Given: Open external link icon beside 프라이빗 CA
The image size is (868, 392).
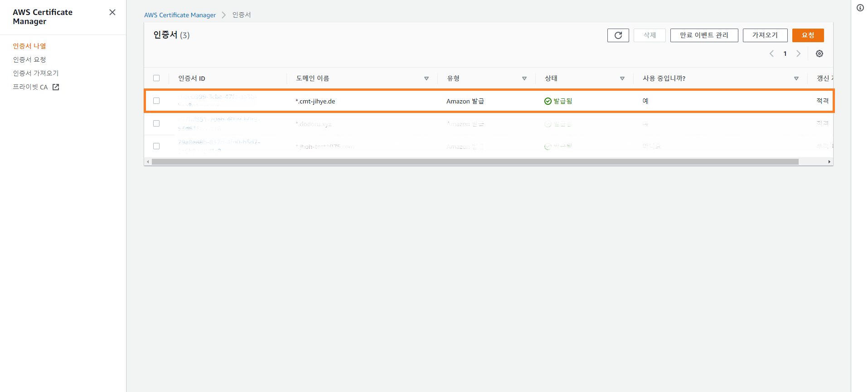Looking at the screenshot, I should 56,87.
